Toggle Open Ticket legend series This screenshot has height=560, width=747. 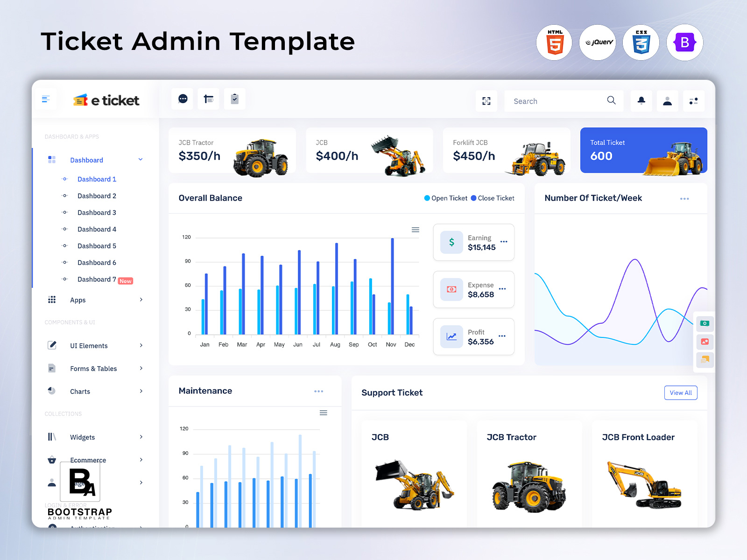(445, 198)
